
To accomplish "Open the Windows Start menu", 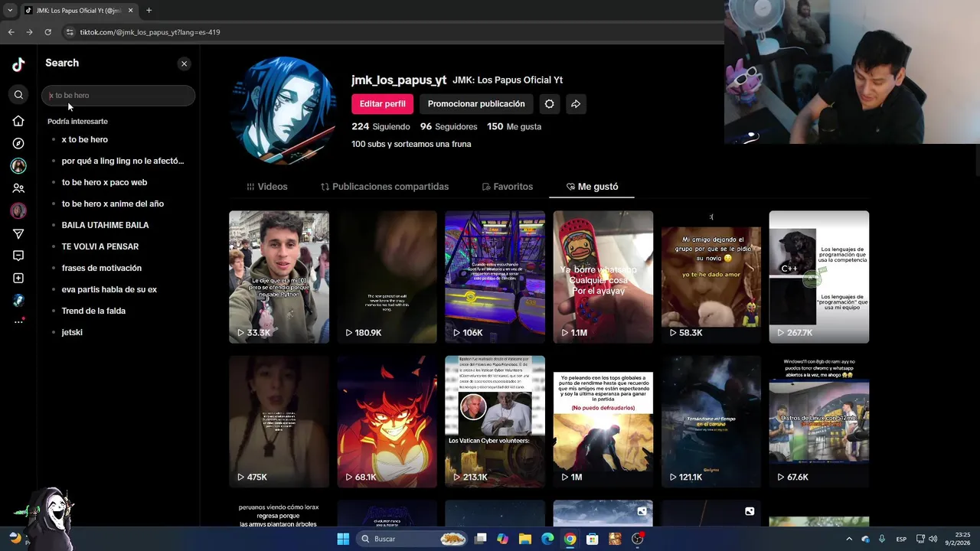I will click(343, 539).
